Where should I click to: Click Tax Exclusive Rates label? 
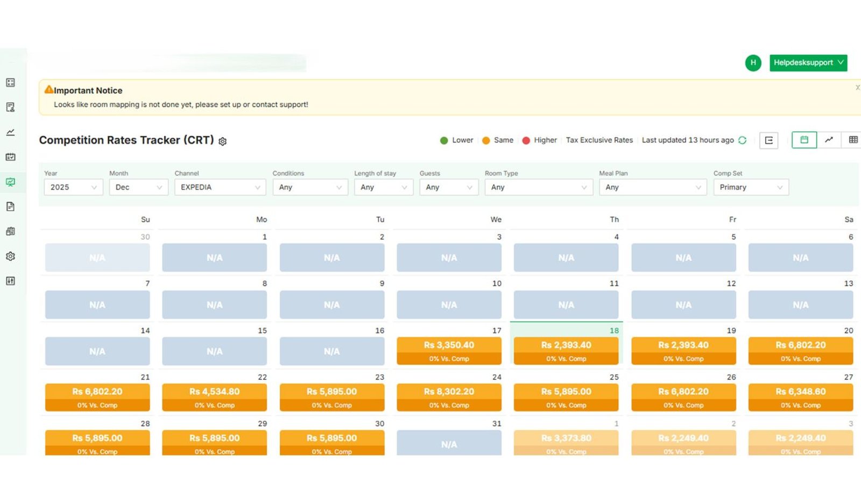(599, 140)
